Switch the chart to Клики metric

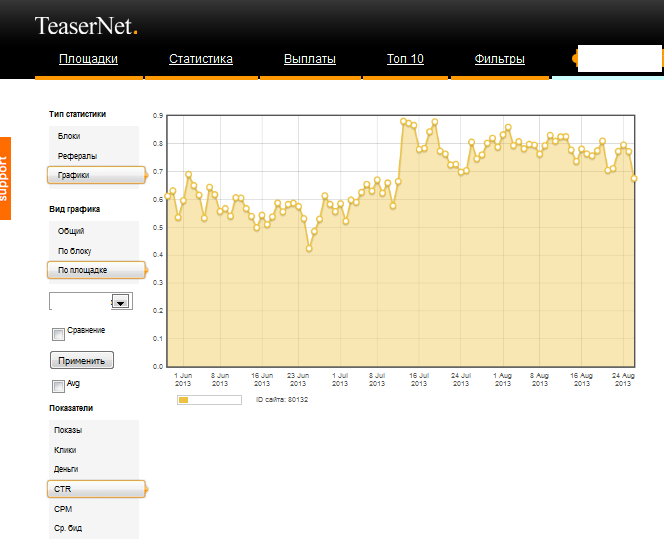click(66, 450)
